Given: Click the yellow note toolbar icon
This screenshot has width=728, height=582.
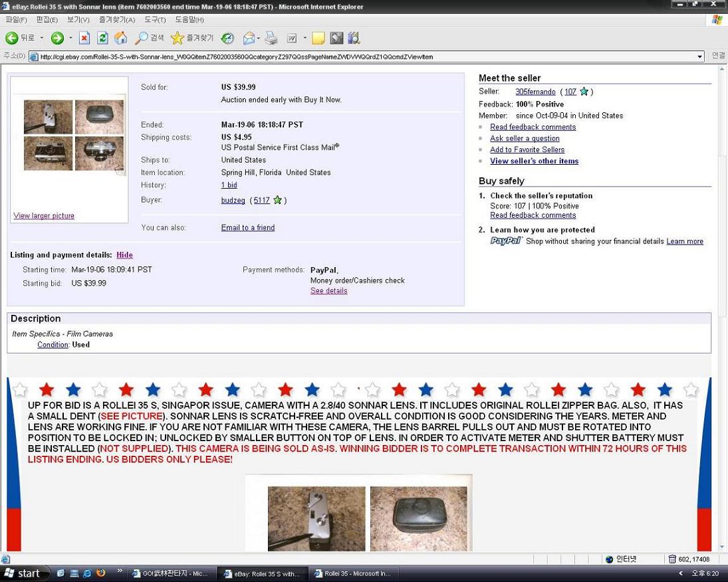Looking at the screenshot, I should point(318,38).
